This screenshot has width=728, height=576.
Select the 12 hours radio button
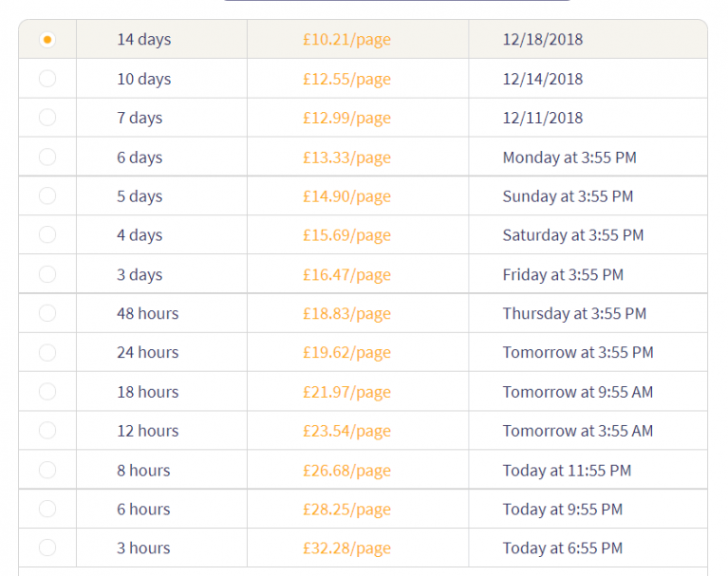coord(47,431)
